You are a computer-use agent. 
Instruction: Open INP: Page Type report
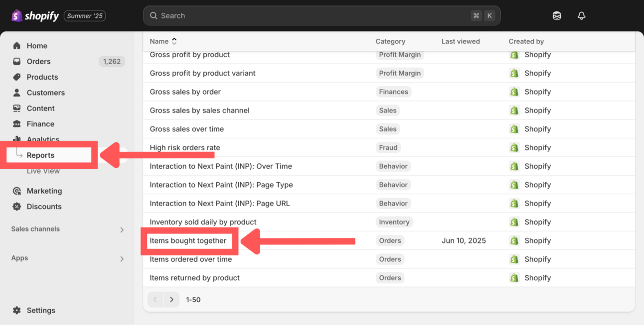coord(221,185)
